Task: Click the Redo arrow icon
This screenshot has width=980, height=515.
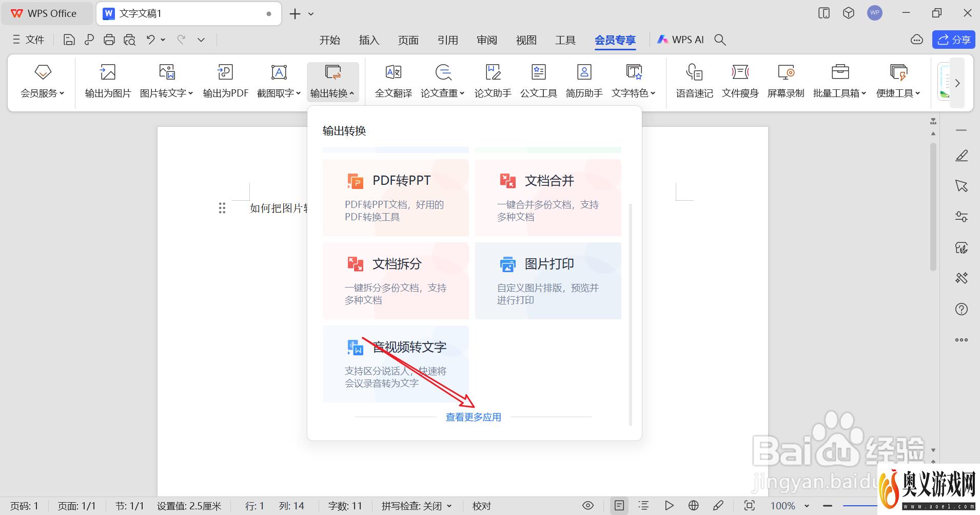Action: [181, 40]
